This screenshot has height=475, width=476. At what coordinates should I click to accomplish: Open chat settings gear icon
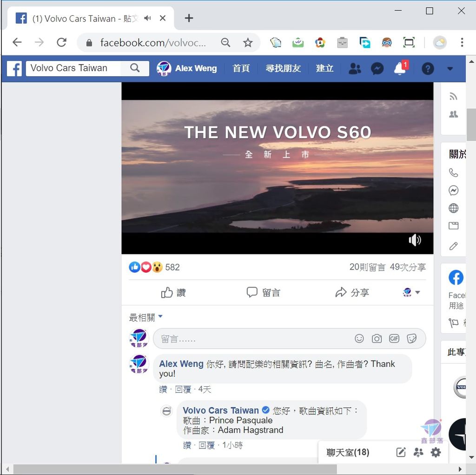tap(436, 452)
